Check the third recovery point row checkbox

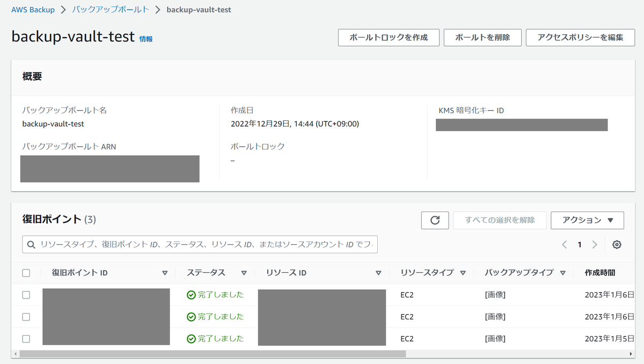(26, 339)
